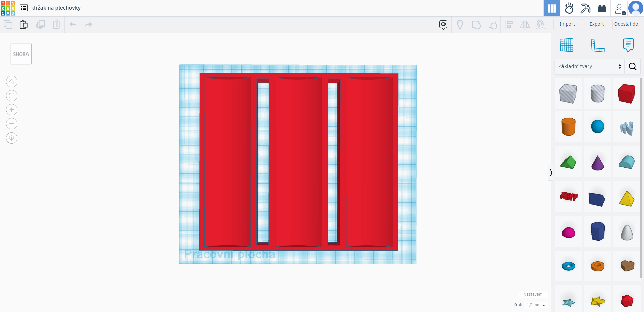
Task: Click the Export button
Action: (597, 24)
